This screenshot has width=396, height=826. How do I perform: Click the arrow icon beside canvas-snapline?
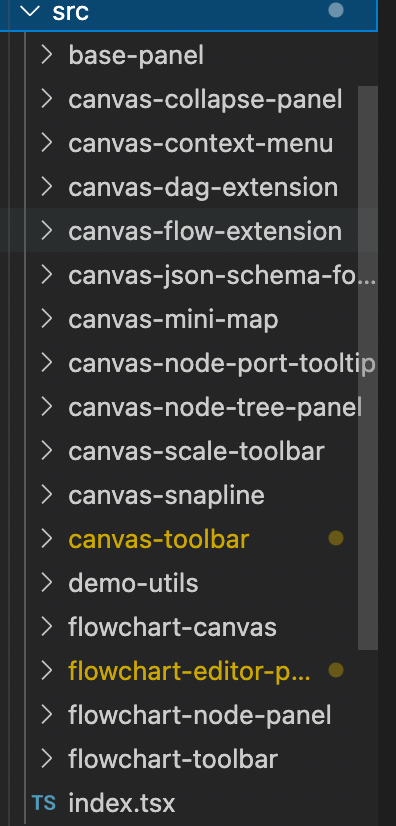click(47, 495)
